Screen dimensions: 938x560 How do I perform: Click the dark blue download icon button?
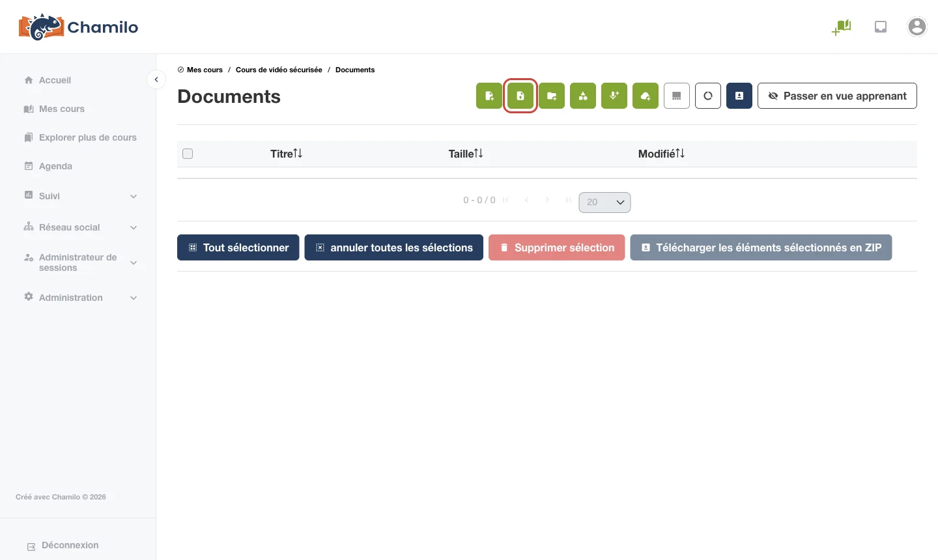[739, 96]
